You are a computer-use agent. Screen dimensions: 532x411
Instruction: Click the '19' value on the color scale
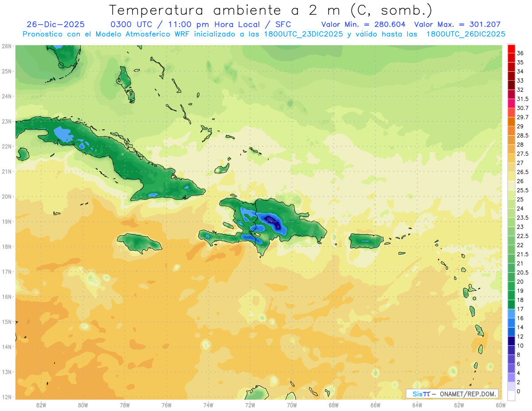[x=520, y=291]
